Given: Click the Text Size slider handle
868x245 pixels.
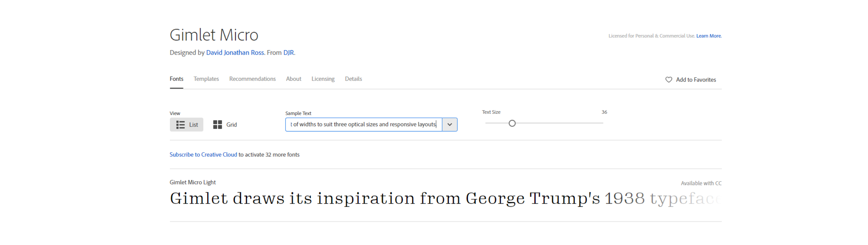Looking at the screenshot, I should click(512, 123).
